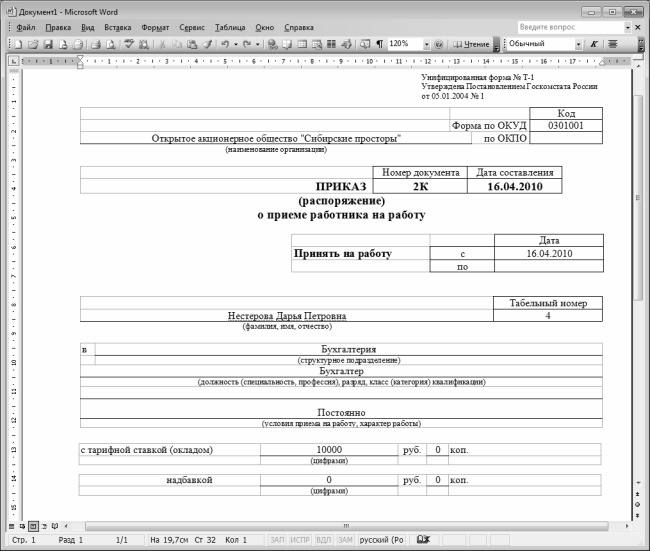Image resolution: width=650 pixels, height=551 pixels.
Task: Click the Чтение reading mode button
Action: pyautogui.click(x=471, y=45)
